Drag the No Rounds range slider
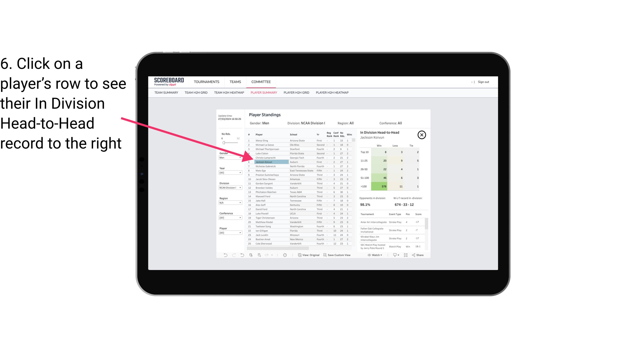 (x=224, y=142)
